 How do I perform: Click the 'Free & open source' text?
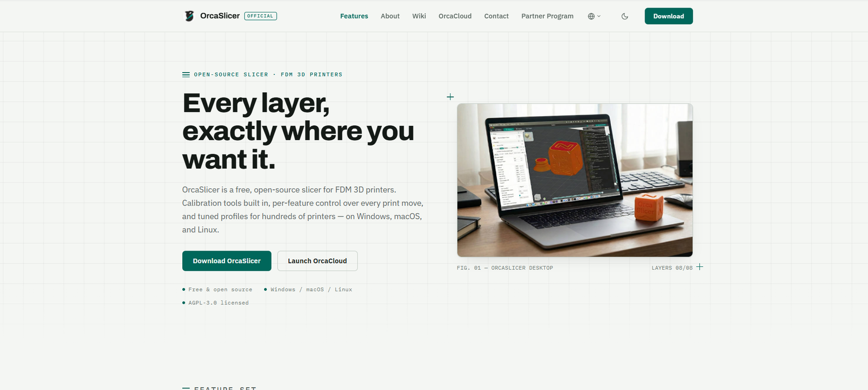click(220, 290)
